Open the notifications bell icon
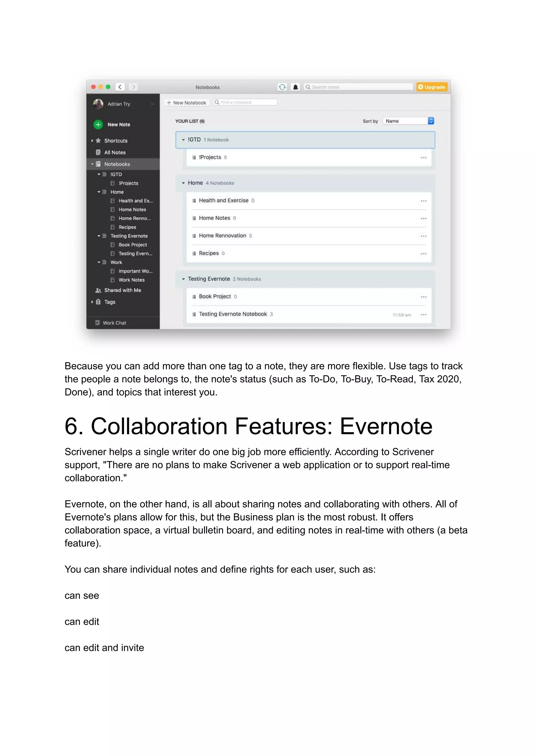Viewport: 535px width, 756px height. click(295, 87)
